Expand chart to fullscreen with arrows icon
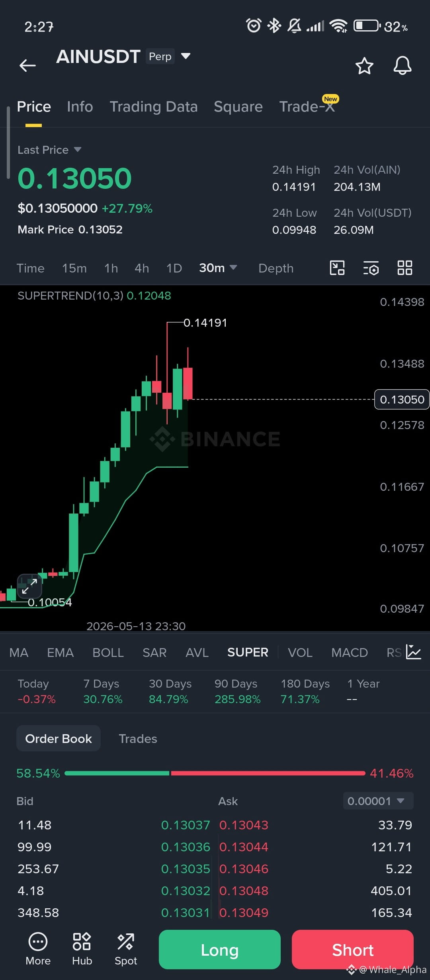 [29, 586]
